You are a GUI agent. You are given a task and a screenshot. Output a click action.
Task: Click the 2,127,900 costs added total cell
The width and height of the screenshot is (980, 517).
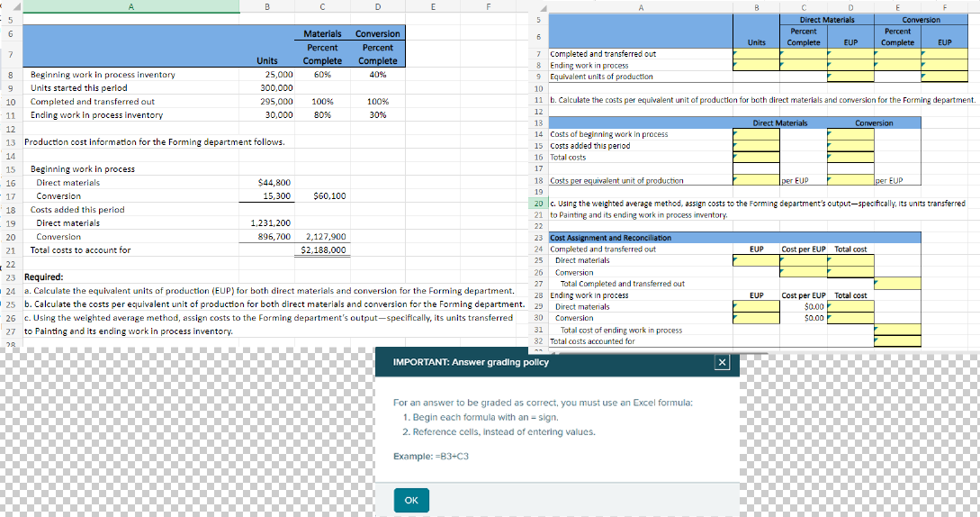[322, 237]
